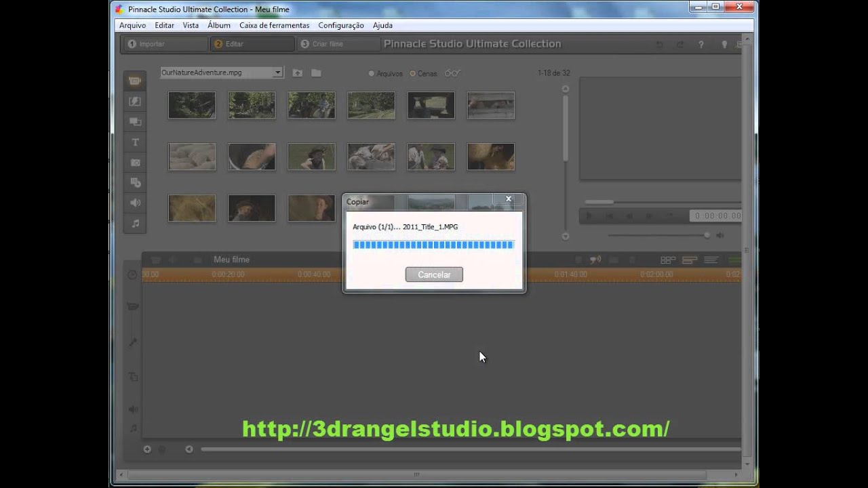Open the Arquivo menu
Image resolution: width=868 pixels, height=488 pixels.
click(132, 25)
